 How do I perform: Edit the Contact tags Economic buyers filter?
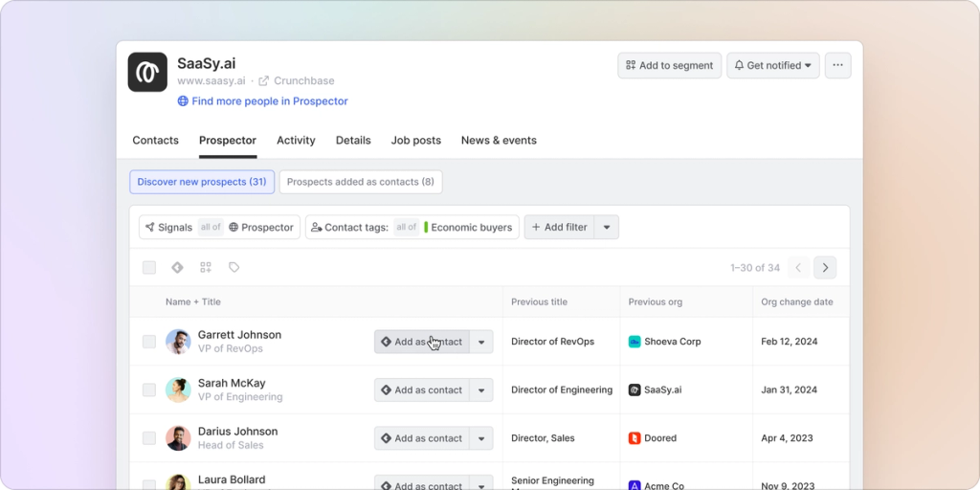(412, 228)
